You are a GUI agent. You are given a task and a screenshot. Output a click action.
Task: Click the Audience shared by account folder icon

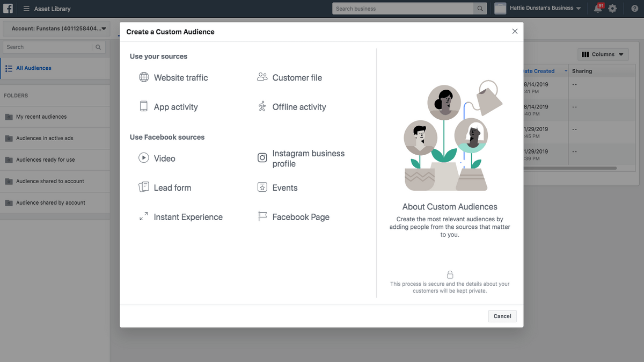(x=9, y=202)
